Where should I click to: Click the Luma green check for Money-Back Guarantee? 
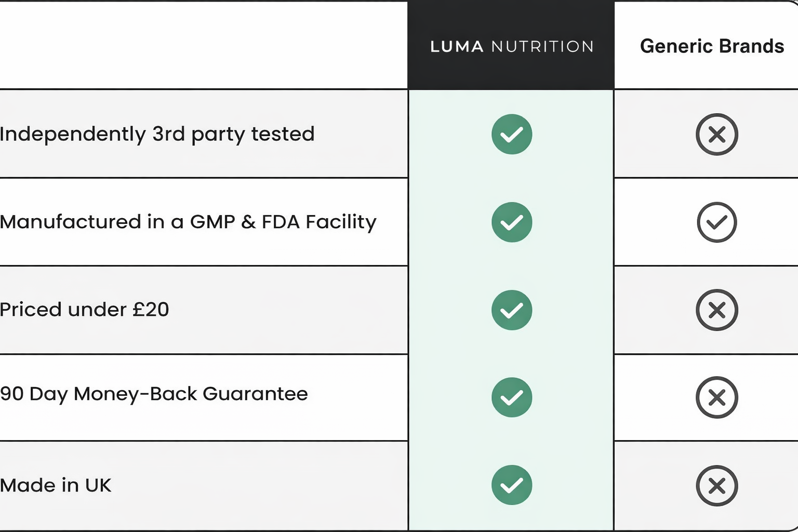pos(512,397)
